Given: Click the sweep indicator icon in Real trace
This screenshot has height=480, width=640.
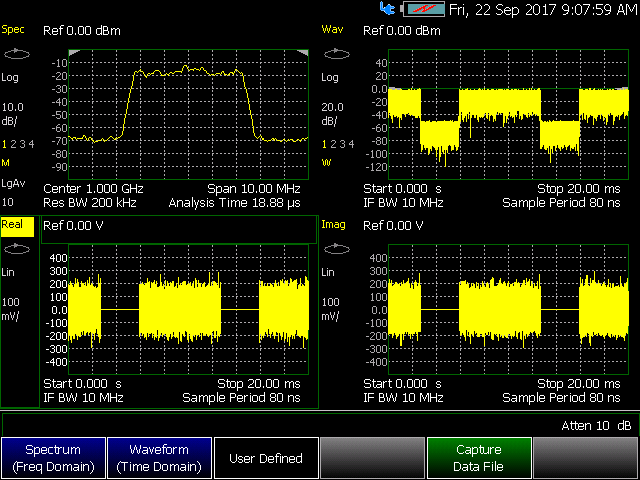Looking at the screenshot, I should (x=17, y=249).
